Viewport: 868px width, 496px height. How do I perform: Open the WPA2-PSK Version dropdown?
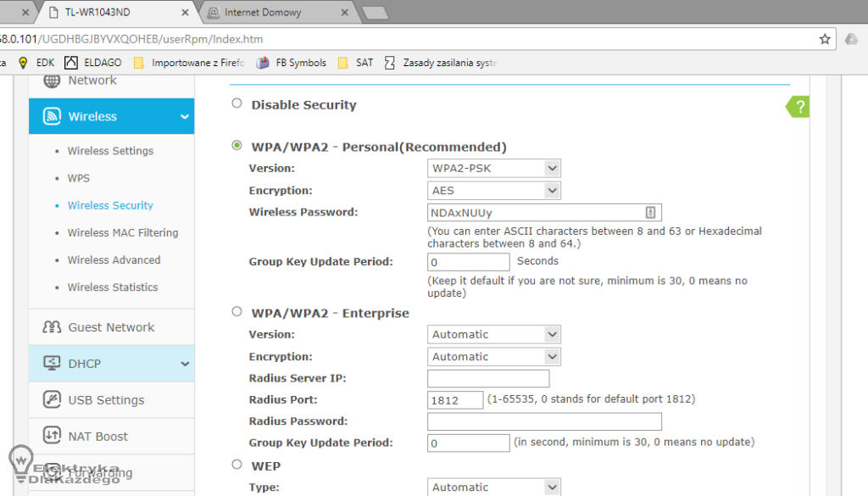pos(493,168)
